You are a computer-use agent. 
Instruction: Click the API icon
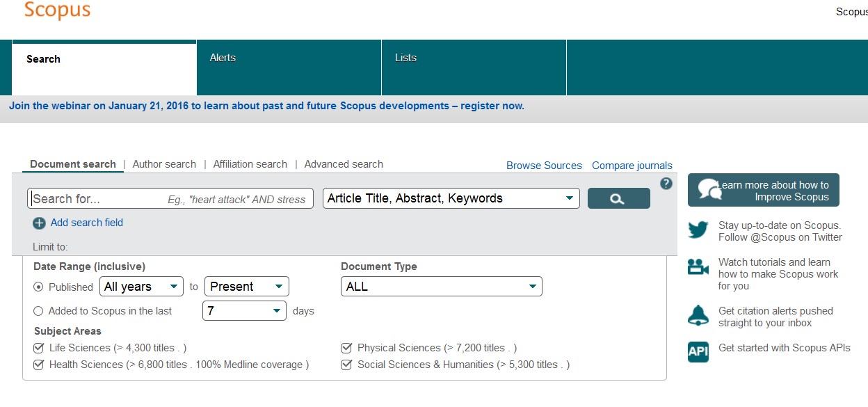pos(698,351)
